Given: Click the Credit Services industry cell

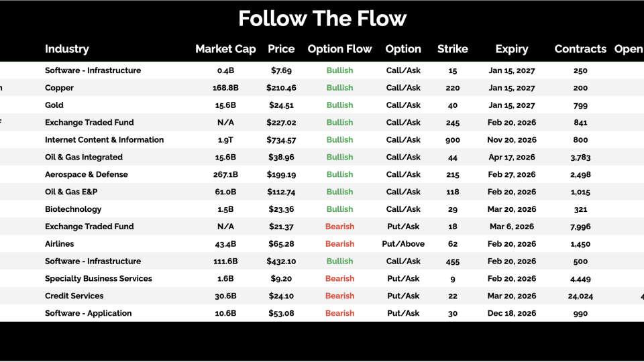Looking at the screenshot, I should coord(74,296).
